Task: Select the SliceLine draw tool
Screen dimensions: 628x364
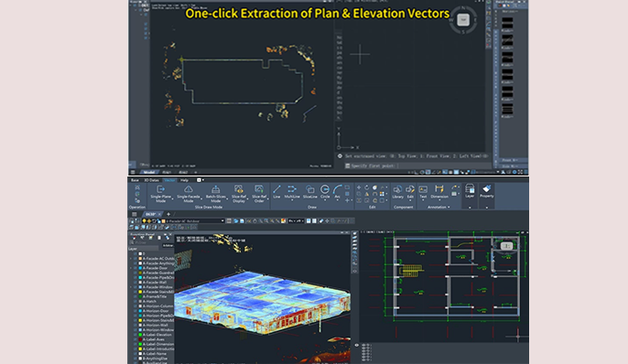Action: coord(310,191)
